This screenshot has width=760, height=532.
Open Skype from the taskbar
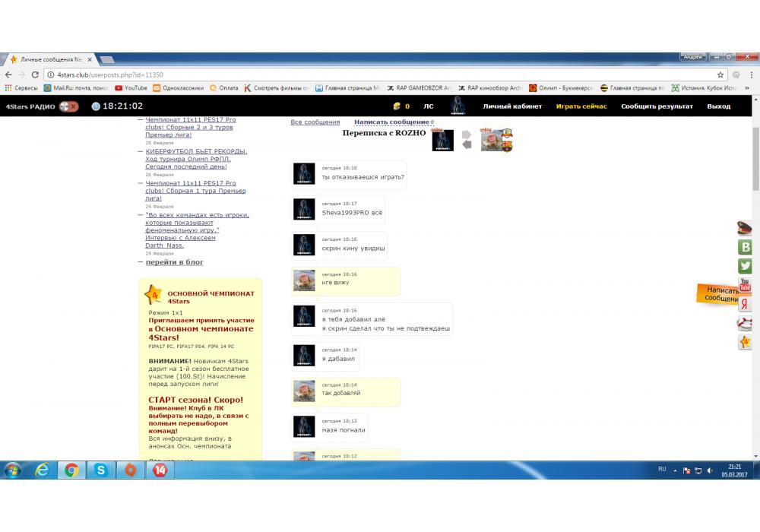pos(101,470)
